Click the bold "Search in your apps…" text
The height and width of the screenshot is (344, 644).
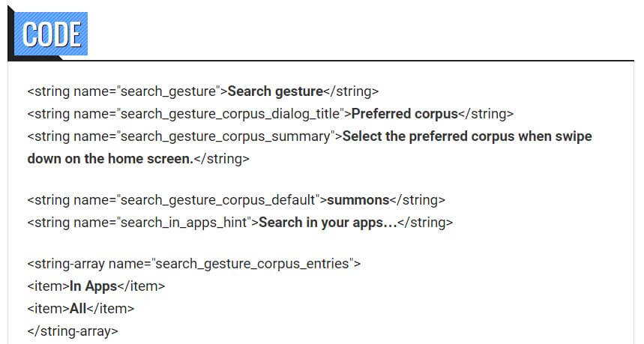click(x=328, y=223)
